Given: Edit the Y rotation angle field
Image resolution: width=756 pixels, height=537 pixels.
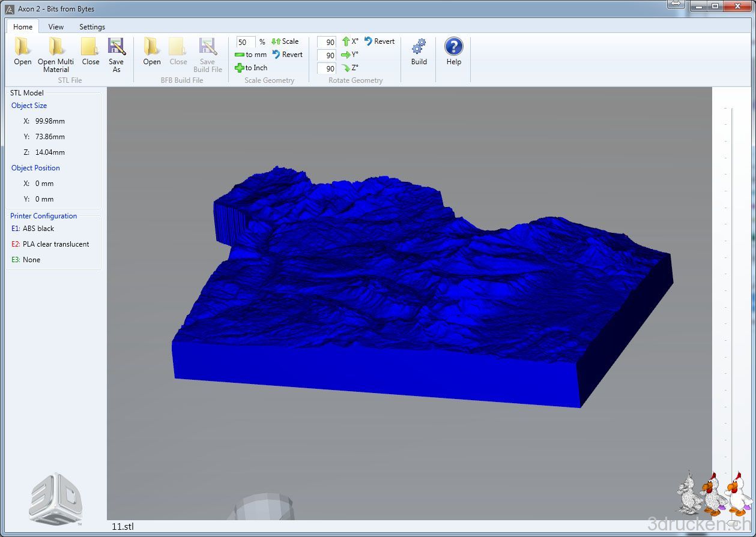Looking at the screenshot, I should (327, 55).
